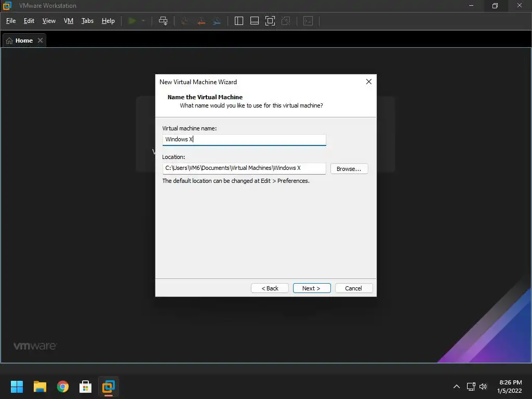The width and height of the screenshot is (532, 399).
Task: Toggle the library sidebar view icon
Action: [x=239, y=21]
